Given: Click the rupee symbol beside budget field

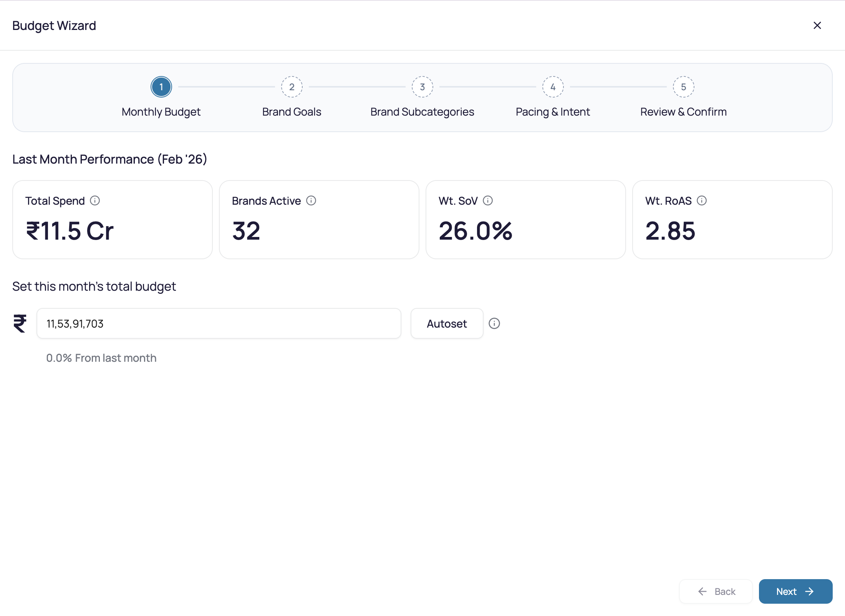Looking at the screenshot, I should click(x=20, y=324).
